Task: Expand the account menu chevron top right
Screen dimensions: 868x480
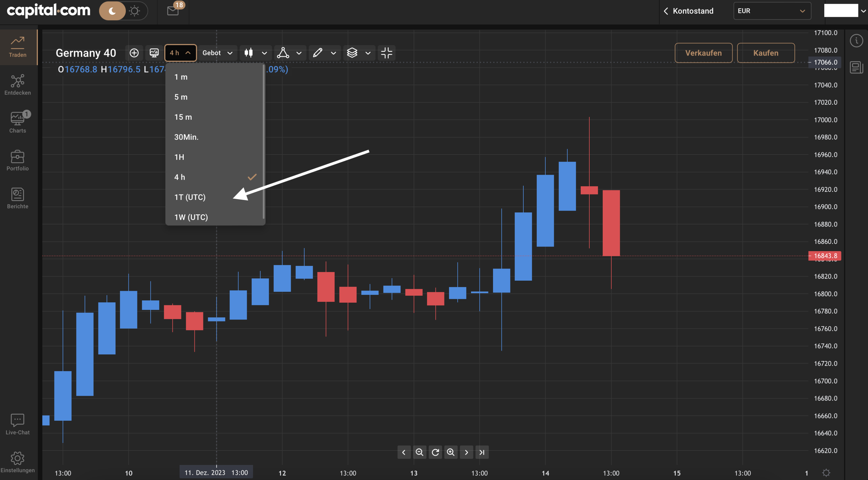Action: point(863,11)
